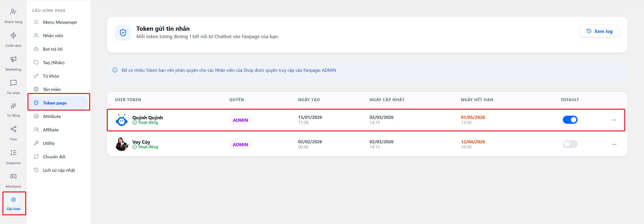Enable default token for Voy Còy
Image resolution: width=644 pixels, height=224 pixels.
tap(570, 144)
